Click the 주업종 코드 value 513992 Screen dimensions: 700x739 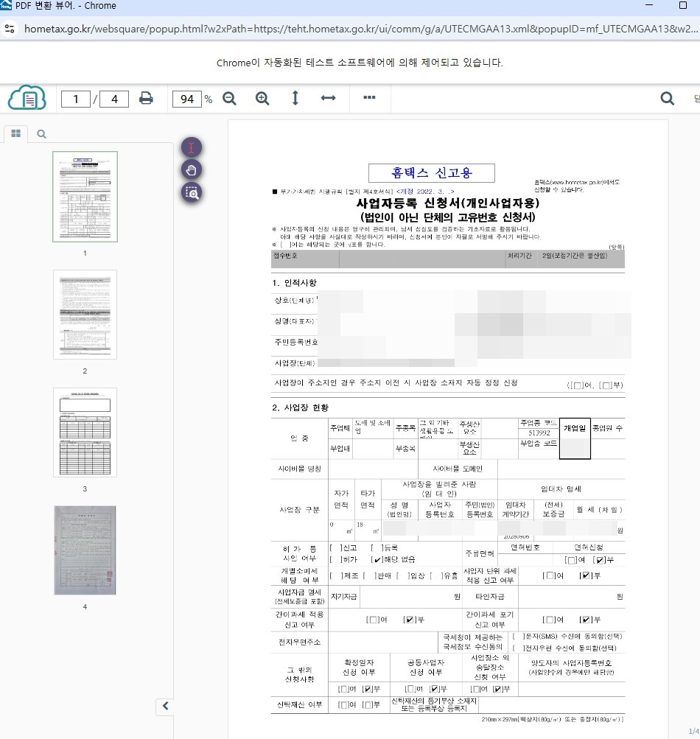point(539,432)
